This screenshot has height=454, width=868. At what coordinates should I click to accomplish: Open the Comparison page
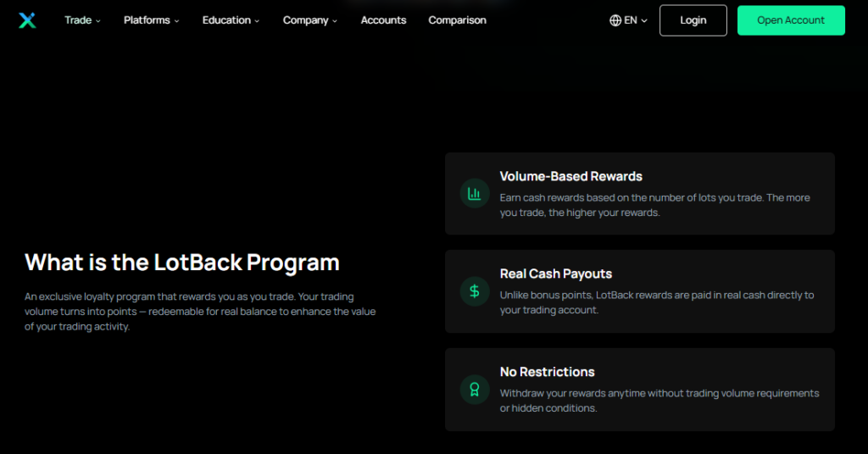pyautogui.click(x=457, y=20)
